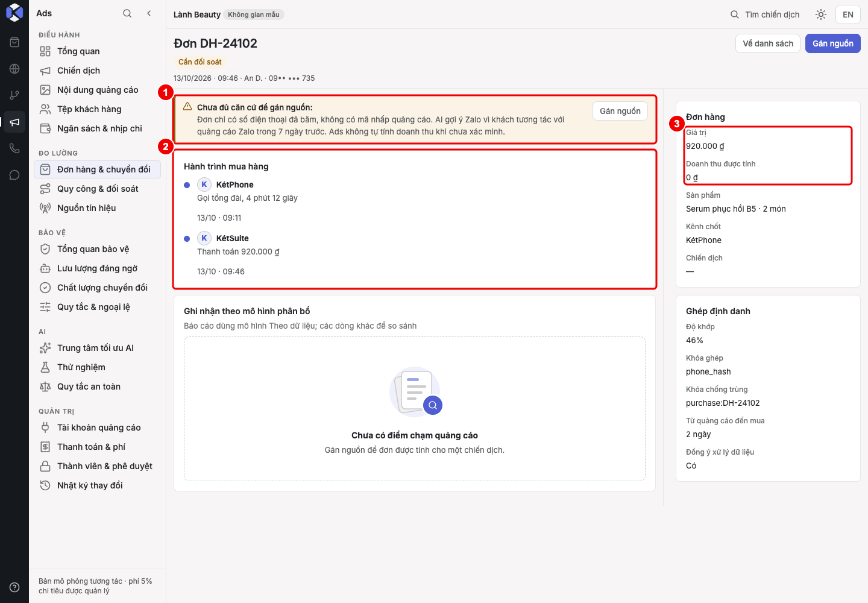Screen dimensions: 868x603
Task: Click the blue Gán nguồn button
Action: [833, 43]
